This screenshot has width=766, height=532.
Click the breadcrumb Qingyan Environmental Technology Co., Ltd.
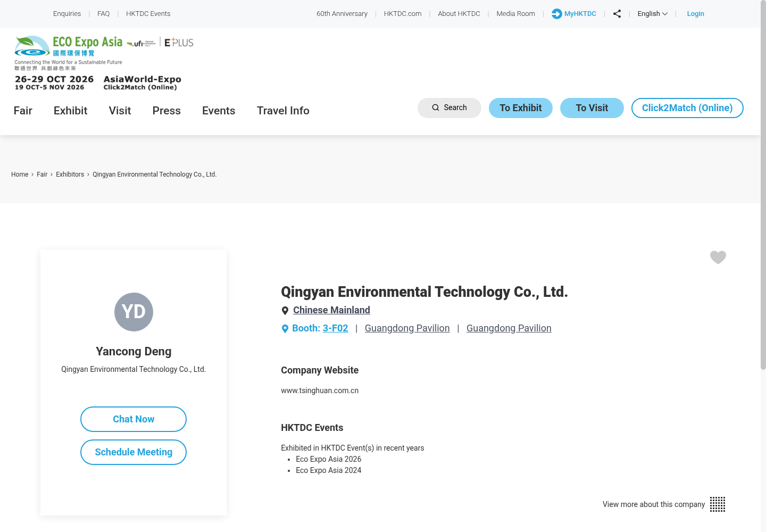(155, 174)
